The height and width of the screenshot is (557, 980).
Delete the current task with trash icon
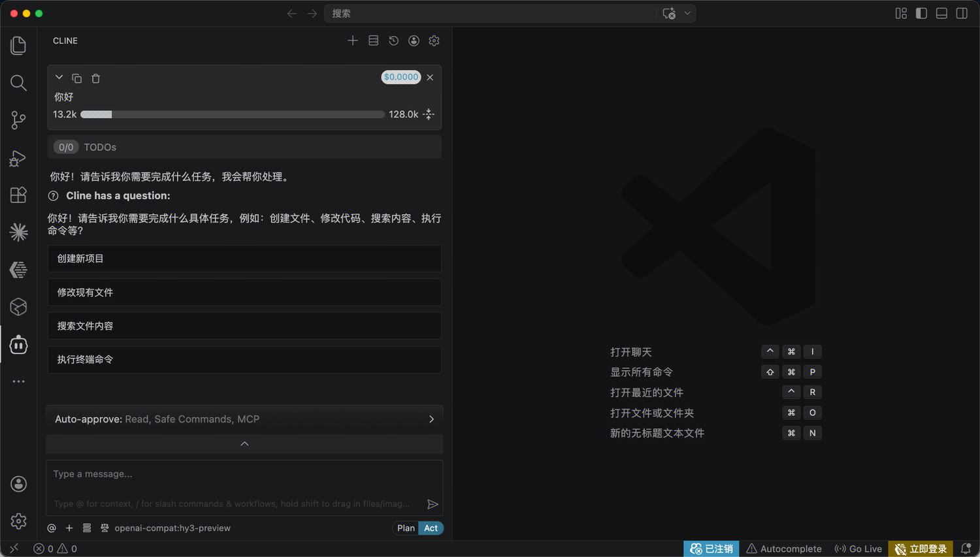(95, 78)
